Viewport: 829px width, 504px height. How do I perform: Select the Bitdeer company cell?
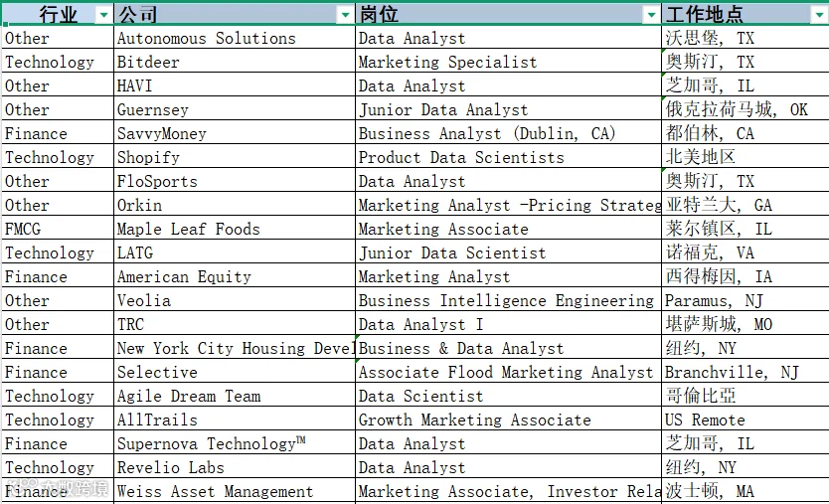235,62
